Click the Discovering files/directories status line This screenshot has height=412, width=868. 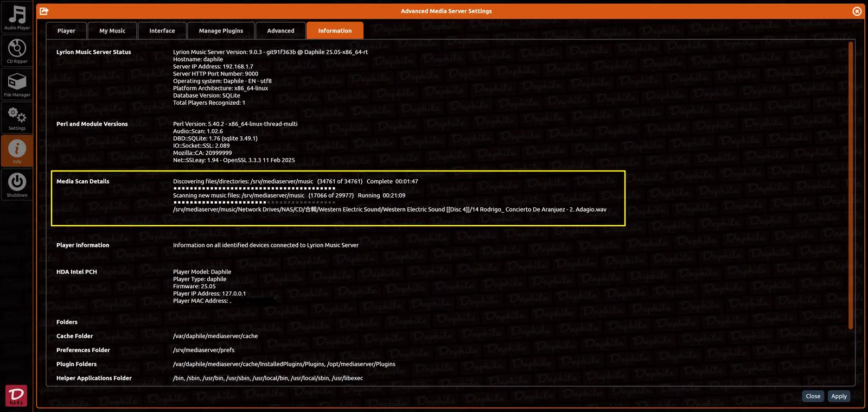point(296,181)
